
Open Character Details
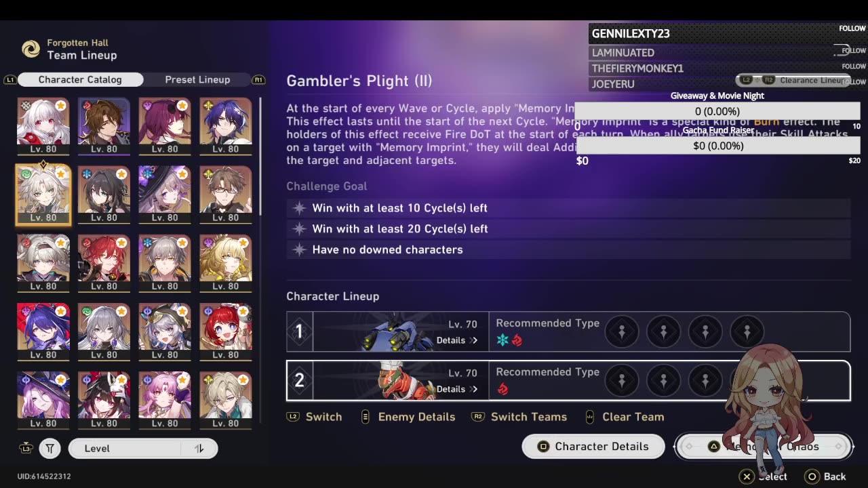pos(593,447)
